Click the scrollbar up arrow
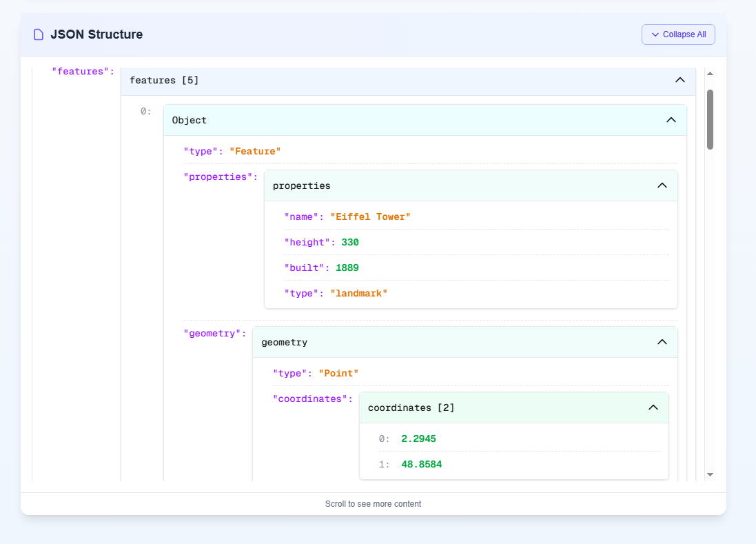 [x=710, y=74]
